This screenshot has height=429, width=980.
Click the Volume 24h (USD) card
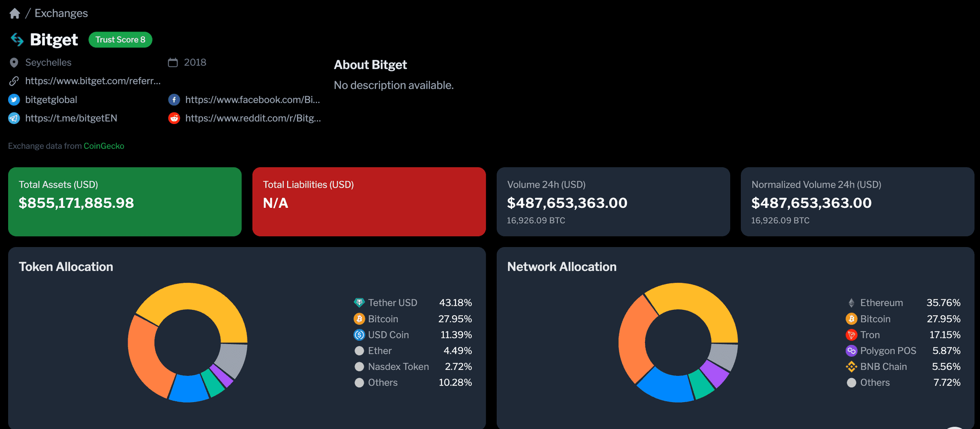tap(613, 202)
